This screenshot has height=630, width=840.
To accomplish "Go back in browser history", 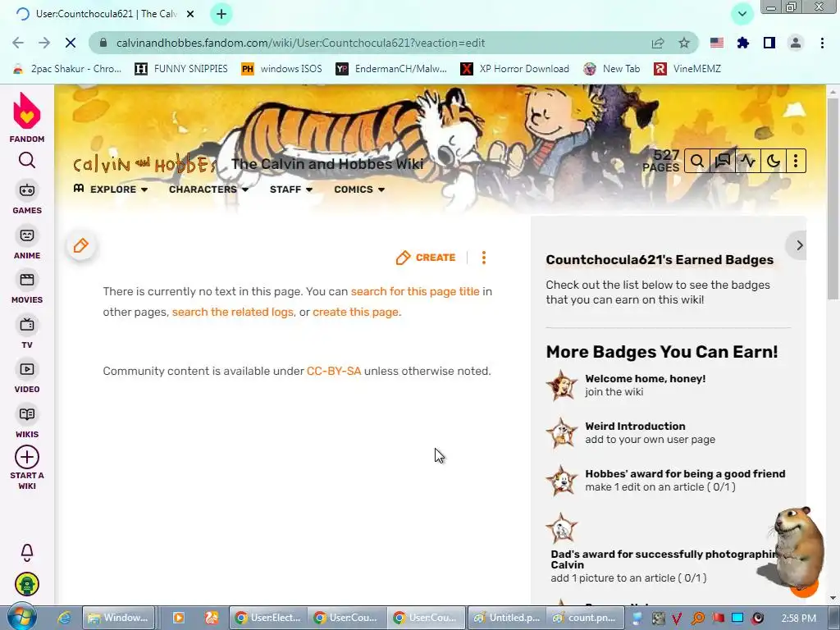I will pyautogui.click(x=18, y=43).
